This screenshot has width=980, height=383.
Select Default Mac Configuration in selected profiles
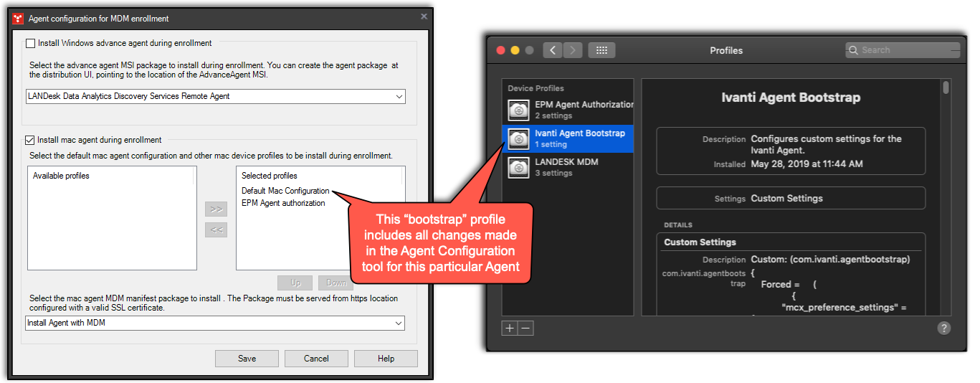tap(285, 191)
